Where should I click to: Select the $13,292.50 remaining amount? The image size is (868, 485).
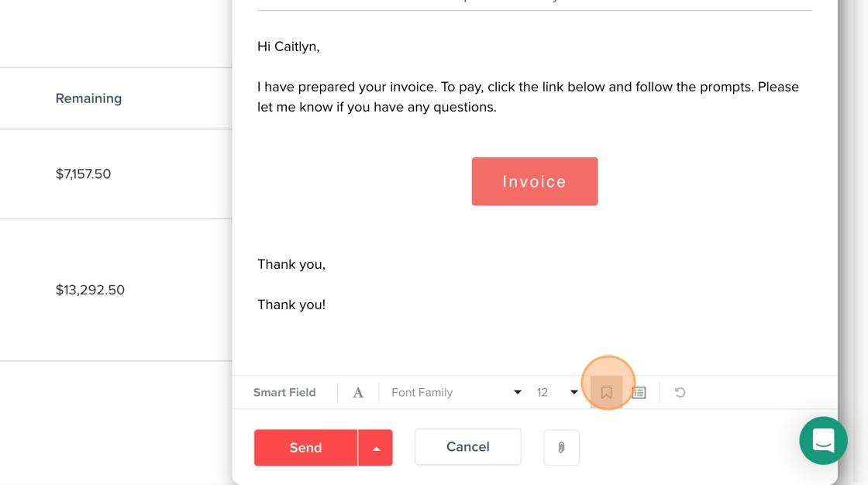[90, 290]
